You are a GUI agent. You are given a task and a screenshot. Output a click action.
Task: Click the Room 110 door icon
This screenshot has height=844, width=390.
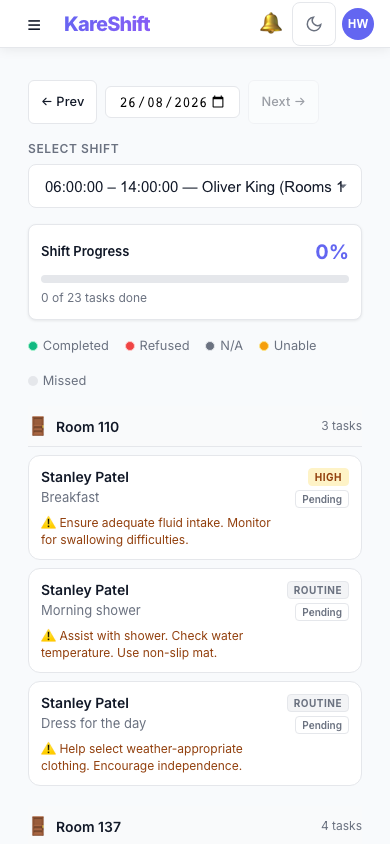(38, 427)
